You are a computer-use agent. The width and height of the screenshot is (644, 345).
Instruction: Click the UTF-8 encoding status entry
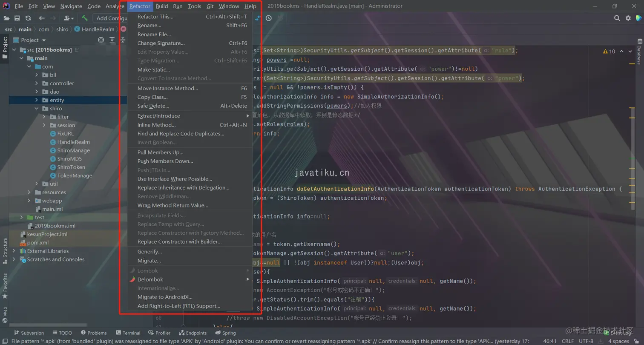point(586,341)
